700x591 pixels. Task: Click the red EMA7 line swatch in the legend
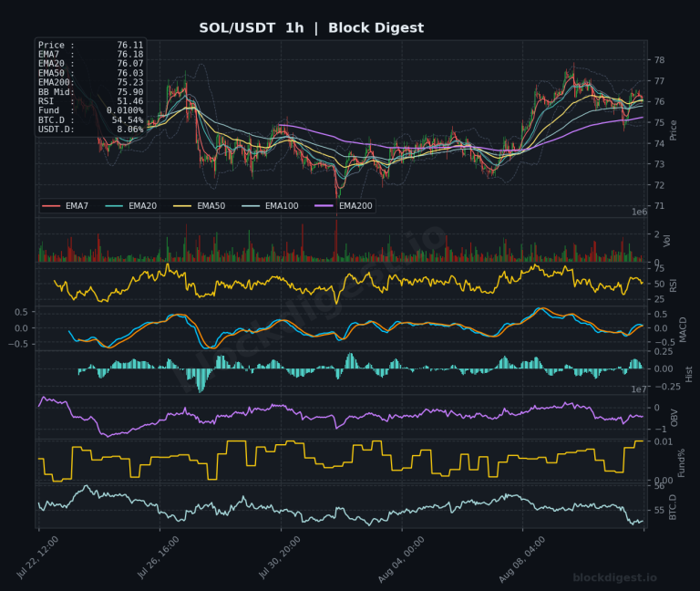point(51,206)
